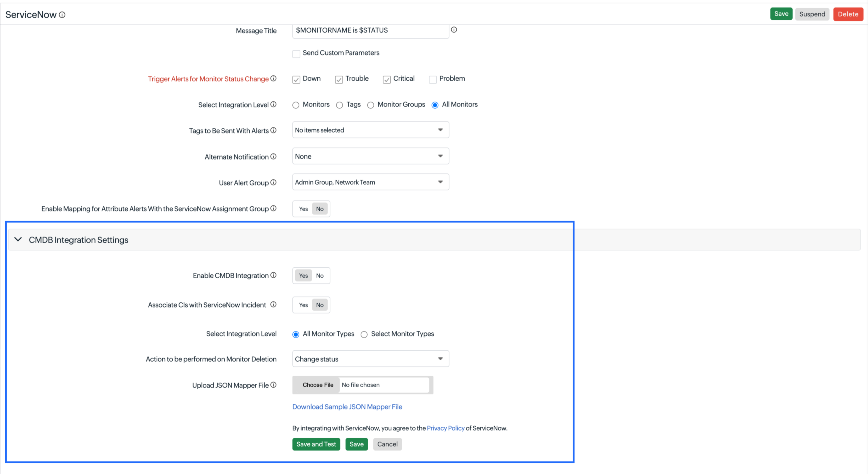Check the Problem status checkbox

433,80
